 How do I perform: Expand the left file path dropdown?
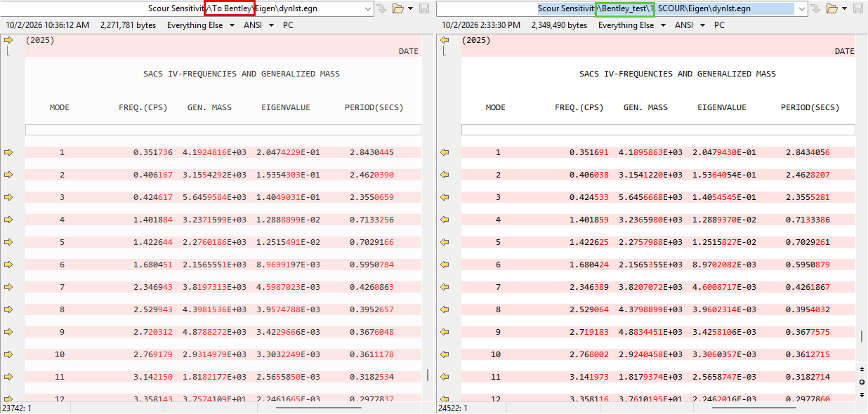point(369,8)
